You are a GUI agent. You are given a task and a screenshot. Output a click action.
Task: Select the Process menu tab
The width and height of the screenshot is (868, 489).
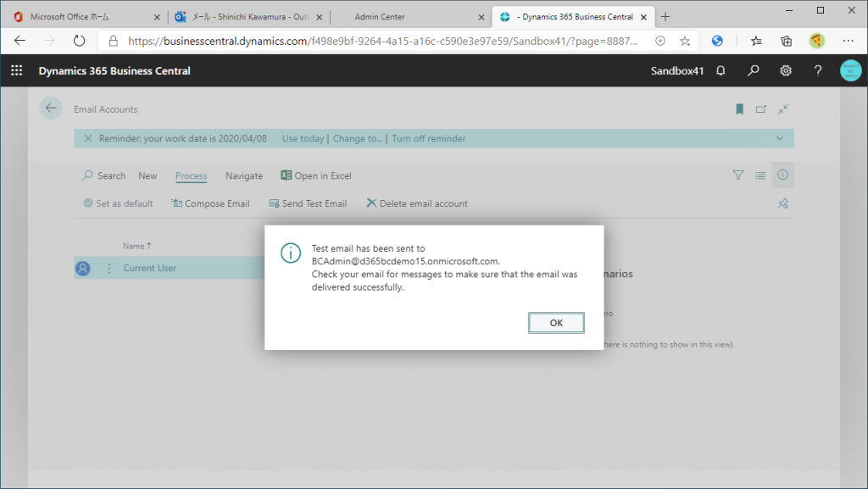coord(191,175)
